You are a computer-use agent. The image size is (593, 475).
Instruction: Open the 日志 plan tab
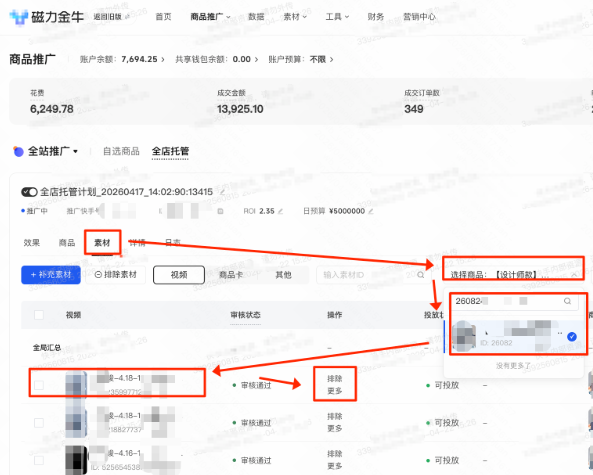(173, 243)
